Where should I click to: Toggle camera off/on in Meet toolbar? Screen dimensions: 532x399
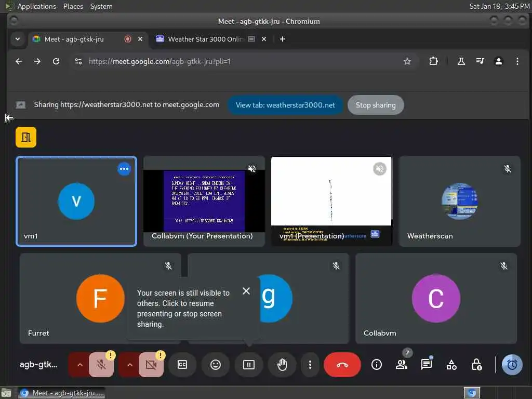[x=151, y=365]
